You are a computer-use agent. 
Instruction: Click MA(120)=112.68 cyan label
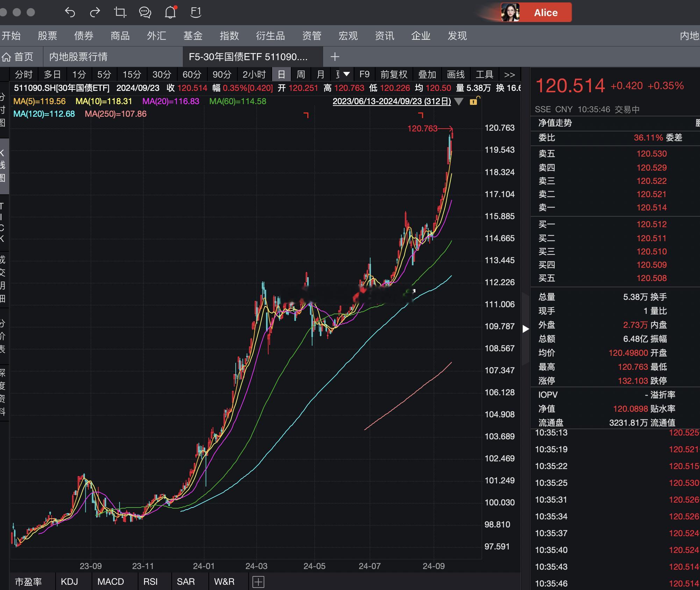44,114
